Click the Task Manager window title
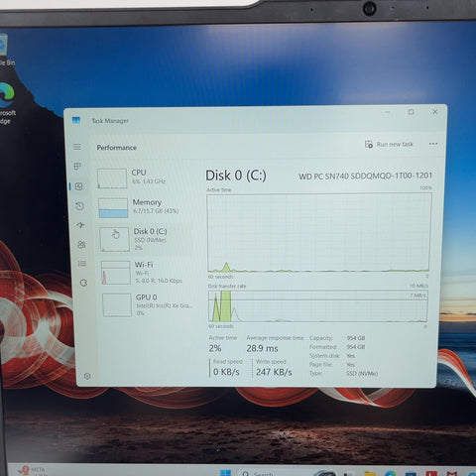476x476 pixels. (110, 121)
